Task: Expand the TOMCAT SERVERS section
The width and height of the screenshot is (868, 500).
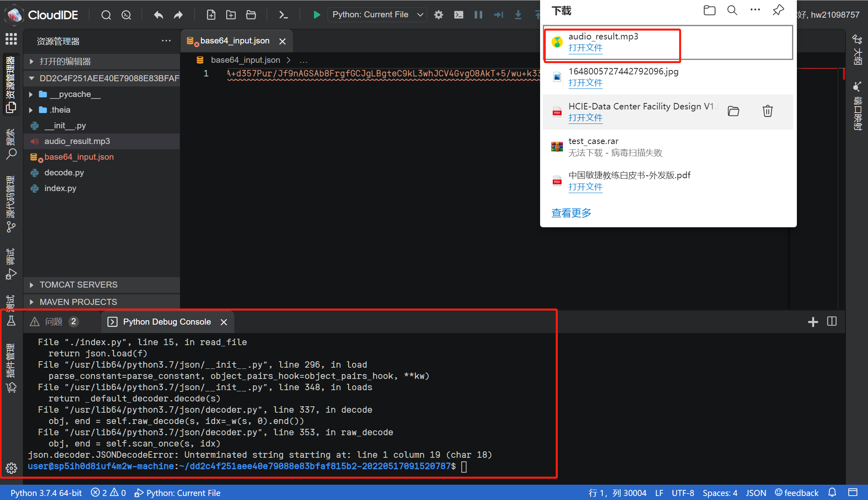Action: point(78,285)
